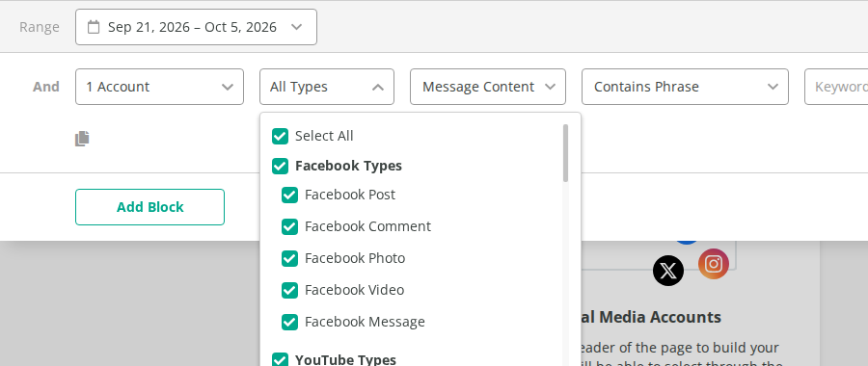Viewport: 868px width, 366px height.
Task: Click the YouTube Types group heading
Action: tap(345, 360)
